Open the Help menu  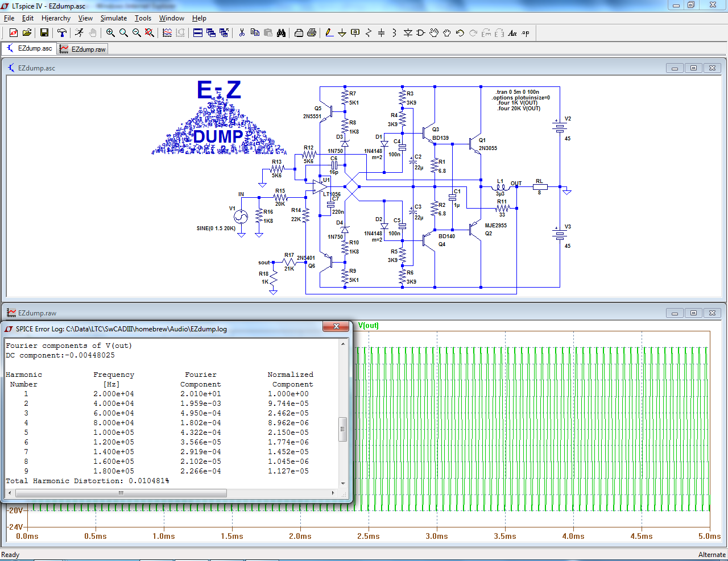click(x=199, y=18)
